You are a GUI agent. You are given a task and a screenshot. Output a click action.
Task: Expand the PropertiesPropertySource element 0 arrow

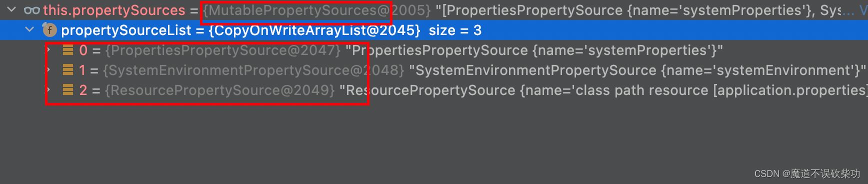coord(48,50)
